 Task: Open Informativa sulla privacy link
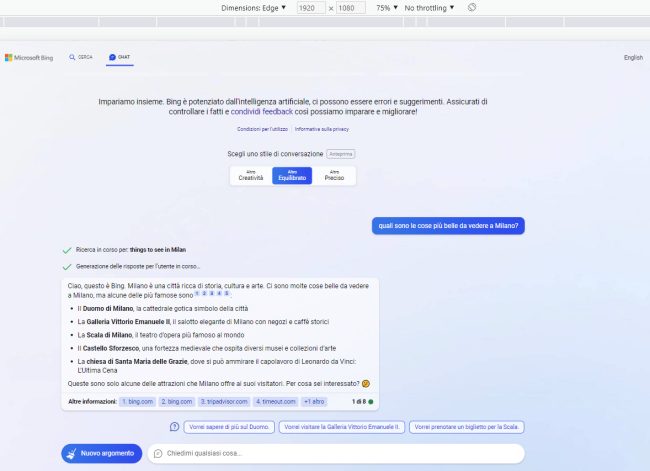(x=322, y=129)
